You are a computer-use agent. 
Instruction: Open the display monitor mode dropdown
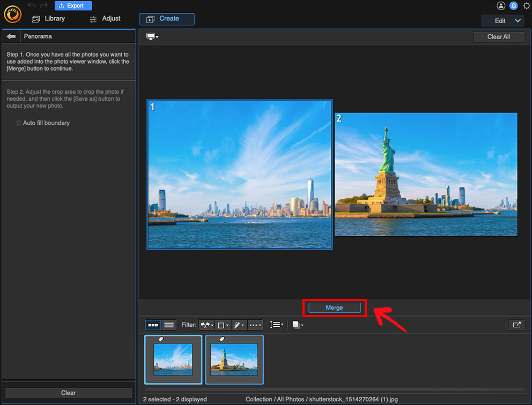tap(152, 36)
